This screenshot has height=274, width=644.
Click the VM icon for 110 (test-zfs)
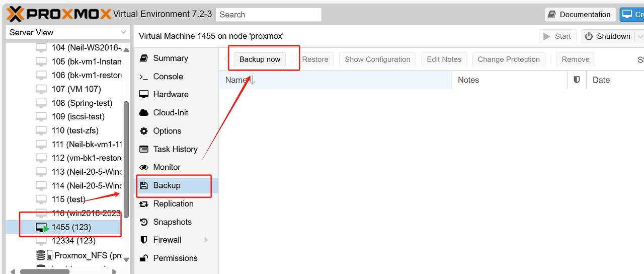tap(41, 130)
